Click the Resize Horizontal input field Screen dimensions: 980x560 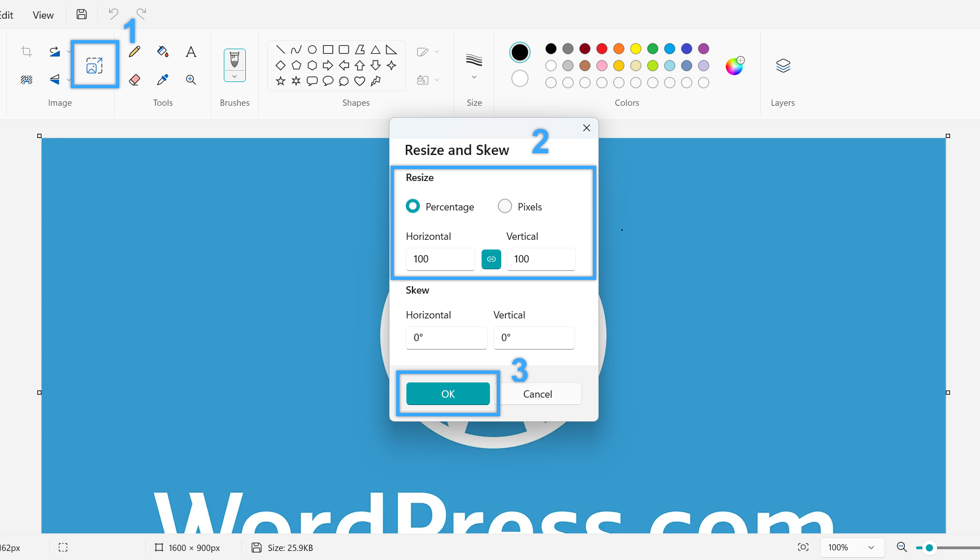pos(440,259)
